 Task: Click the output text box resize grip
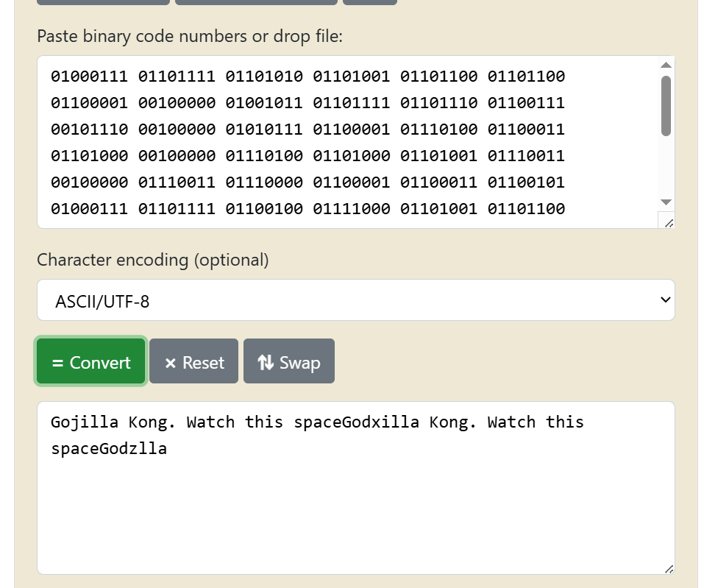tap(668, 568)
